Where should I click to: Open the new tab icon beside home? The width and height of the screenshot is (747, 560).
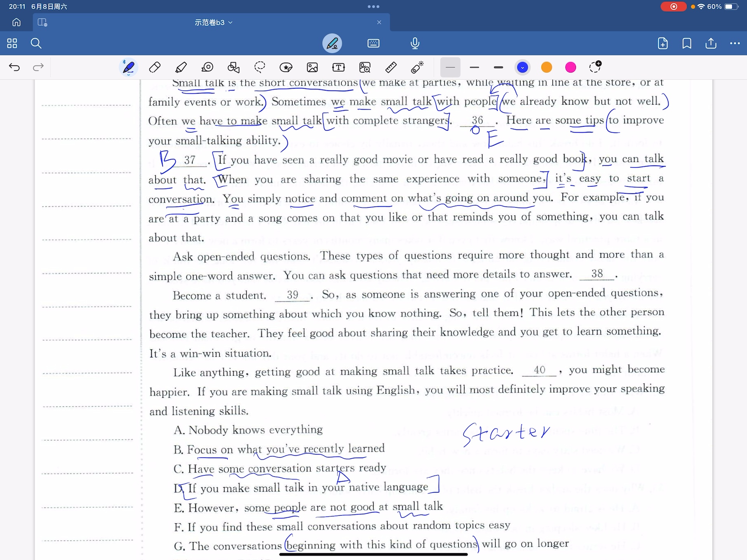[x=42, y=23]
